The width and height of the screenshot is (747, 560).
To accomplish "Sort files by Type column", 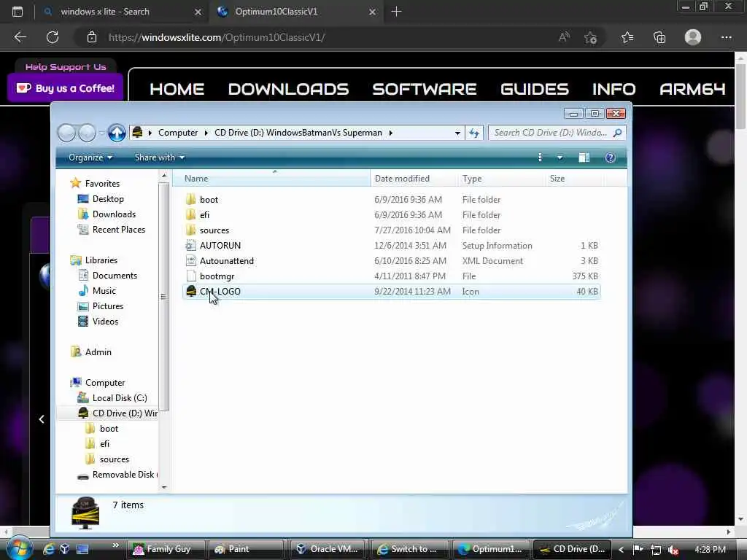I will coord(500,179).
